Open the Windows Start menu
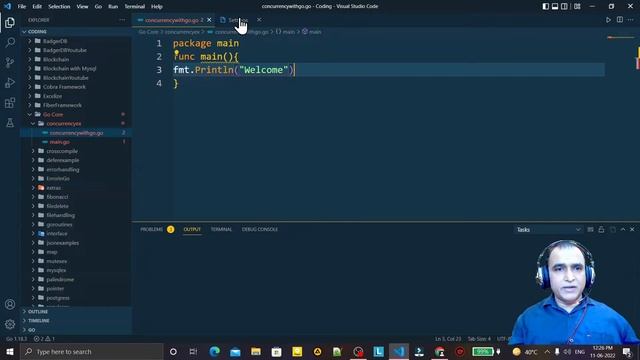Screen dimensions: 640x360 point(10,352)
